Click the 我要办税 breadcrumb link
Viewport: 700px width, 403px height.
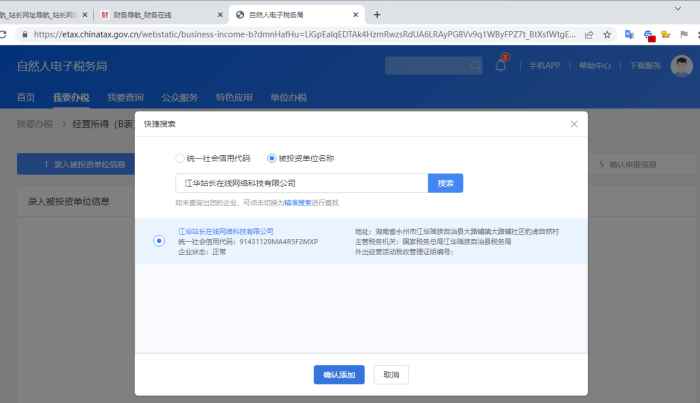(x=35, y=124)
